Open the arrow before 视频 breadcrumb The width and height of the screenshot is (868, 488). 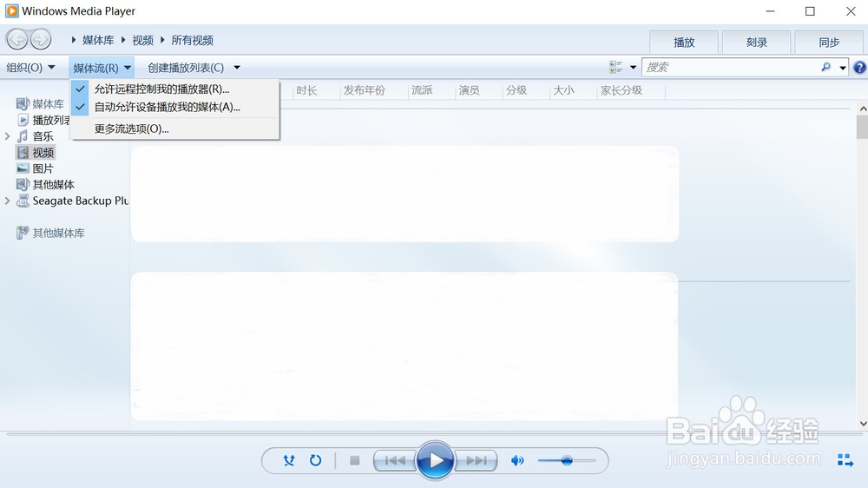coord(123,40)
